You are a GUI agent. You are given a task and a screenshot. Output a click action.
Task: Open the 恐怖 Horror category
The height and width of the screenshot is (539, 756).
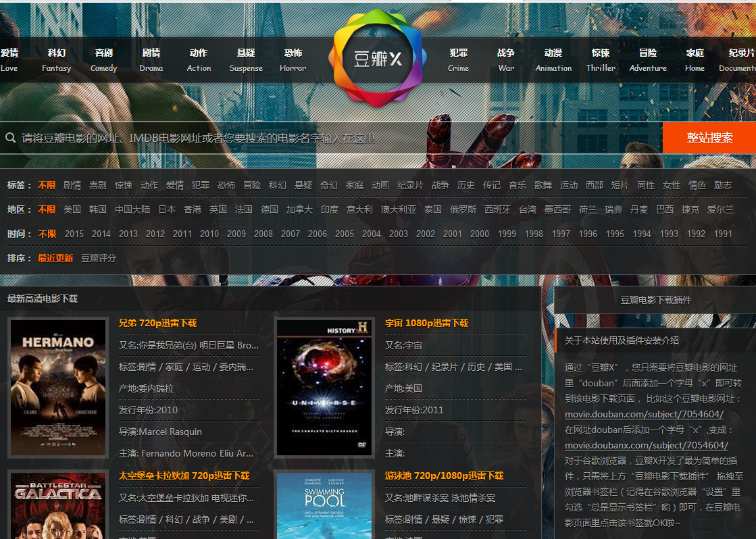pyautogui.click(x=293, y=60)
